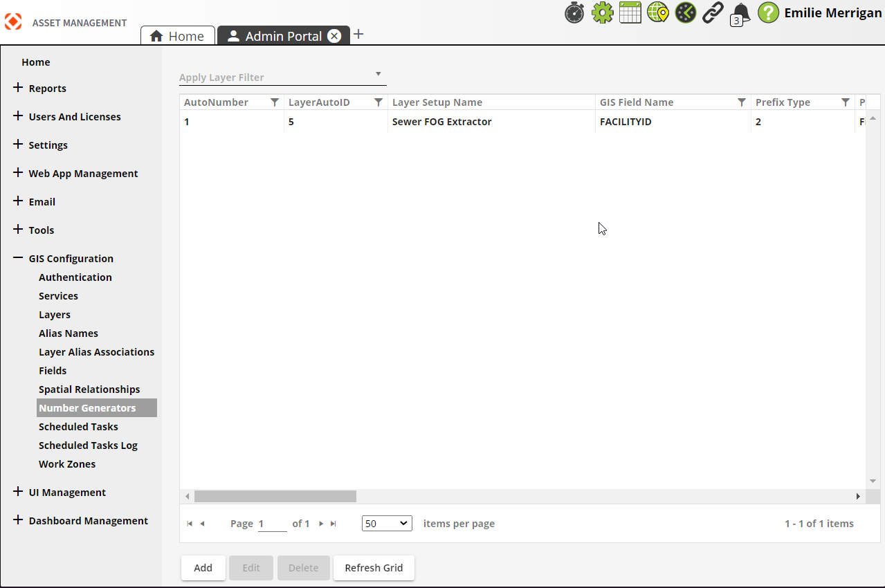Open the calendar icon in the header
885x588 pixels.
point(630,12)
